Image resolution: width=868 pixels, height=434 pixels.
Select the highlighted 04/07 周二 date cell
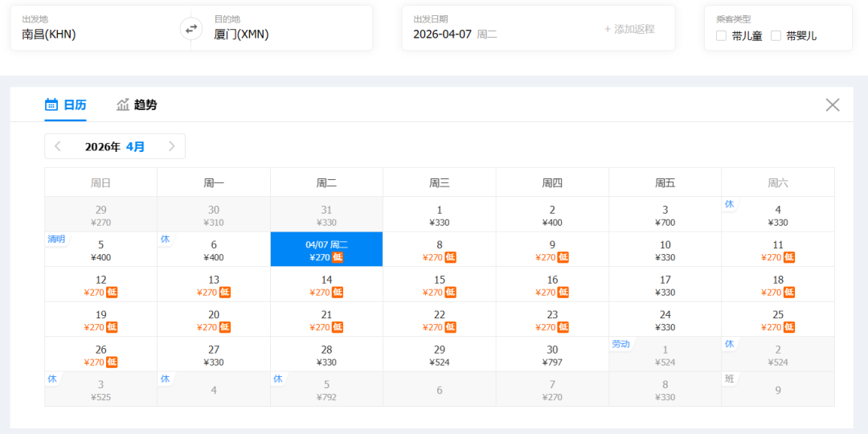click(326, 249)
